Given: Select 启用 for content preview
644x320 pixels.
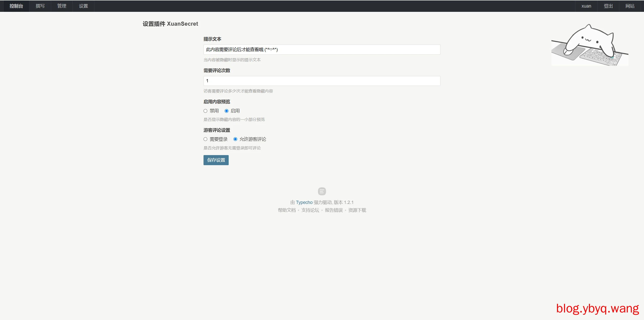Looking at the screenshot, I should tap(226, 111).
